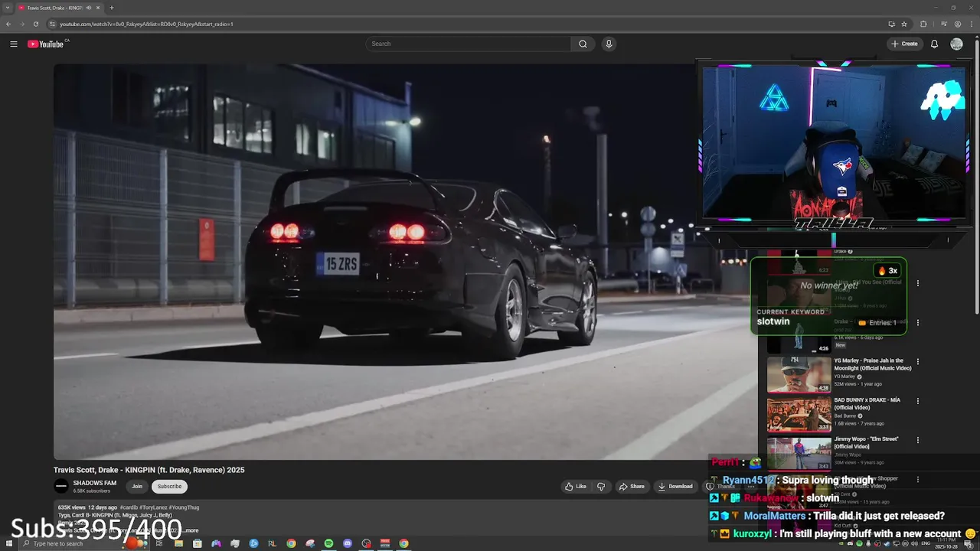Go to YouTube home via logo
Screen dimensions: 980x551
point(47,44)
